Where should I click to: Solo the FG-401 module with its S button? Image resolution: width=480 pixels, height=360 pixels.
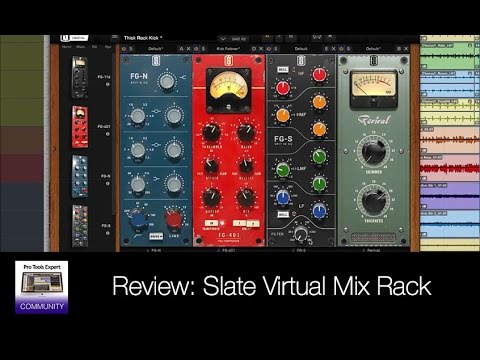203,49
